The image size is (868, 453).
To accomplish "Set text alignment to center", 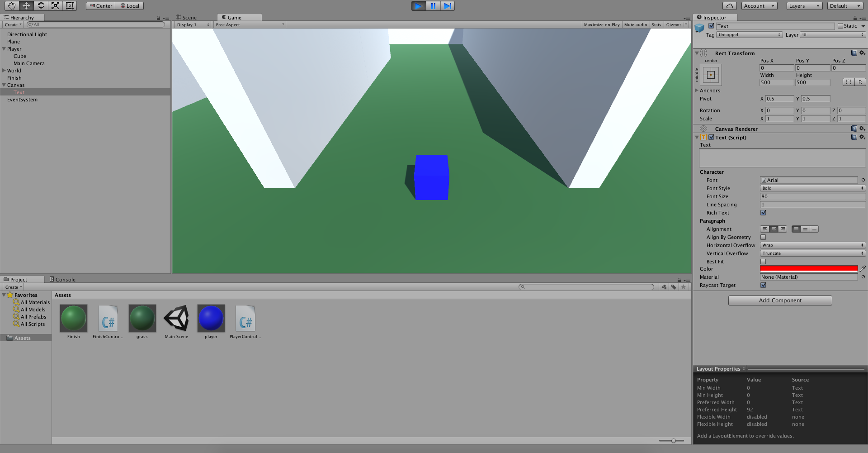I will click(773, 229).
